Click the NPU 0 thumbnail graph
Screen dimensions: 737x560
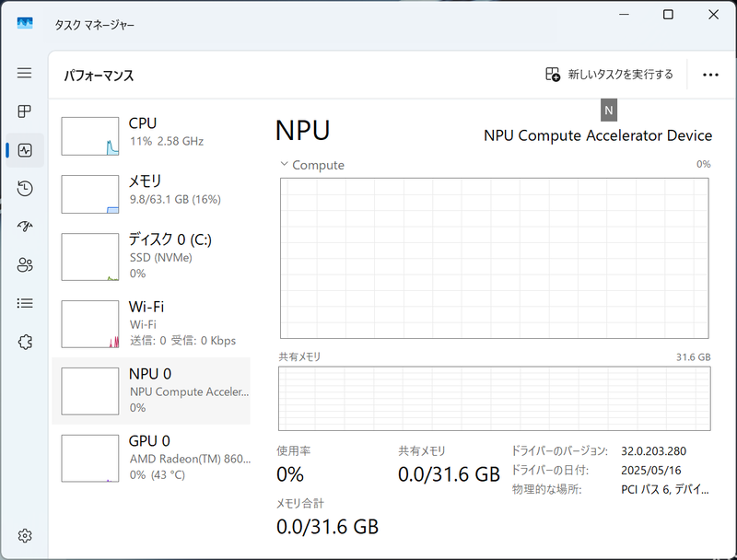tap(89, 391)
